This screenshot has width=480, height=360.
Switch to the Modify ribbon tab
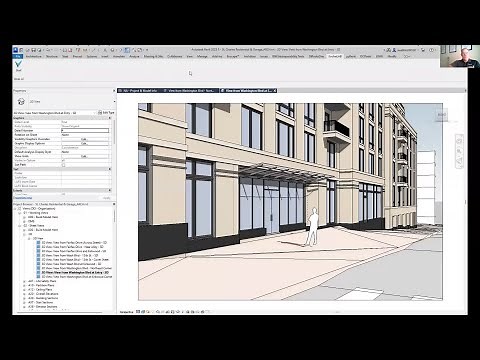(392, 56)
